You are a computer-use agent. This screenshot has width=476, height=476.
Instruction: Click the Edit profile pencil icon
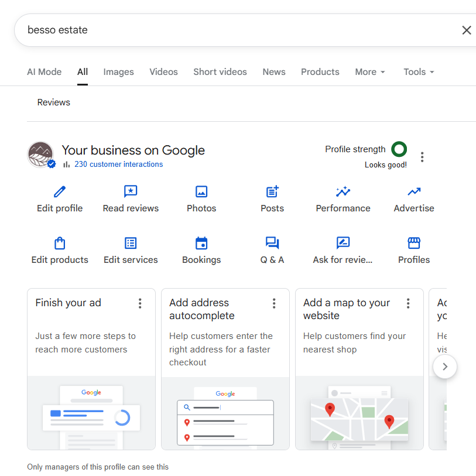[x=60, y=191]
